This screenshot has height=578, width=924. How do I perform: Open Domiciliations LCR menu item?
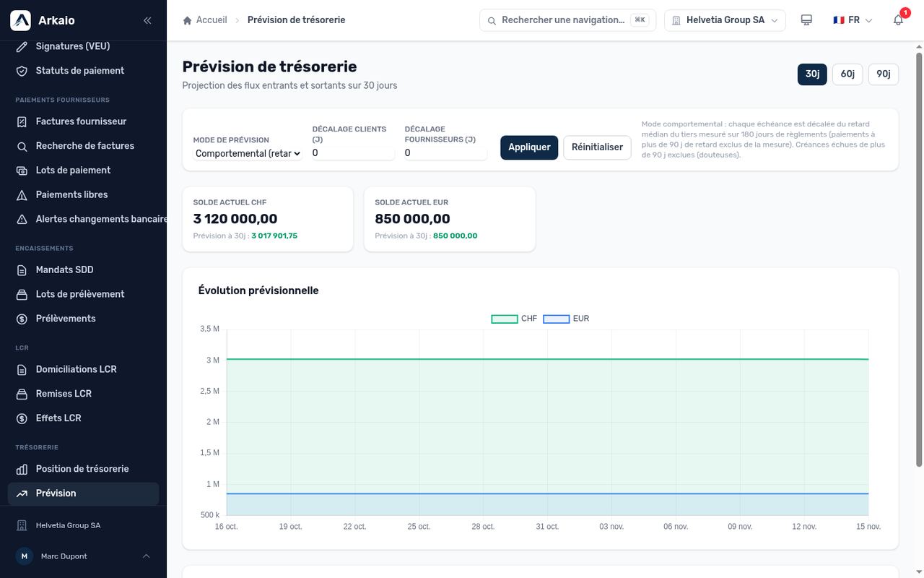pyautogui.click(x=84, y=369)
